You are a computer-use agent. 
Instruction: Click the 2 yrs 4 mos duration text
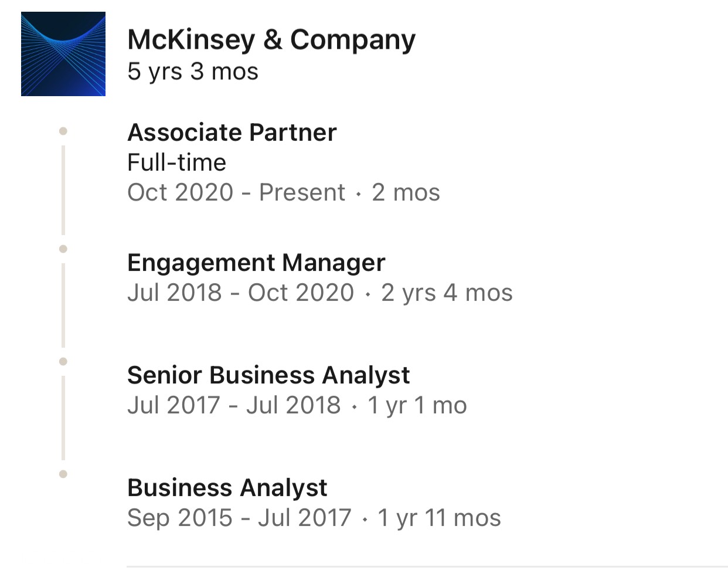pos(447,293)
